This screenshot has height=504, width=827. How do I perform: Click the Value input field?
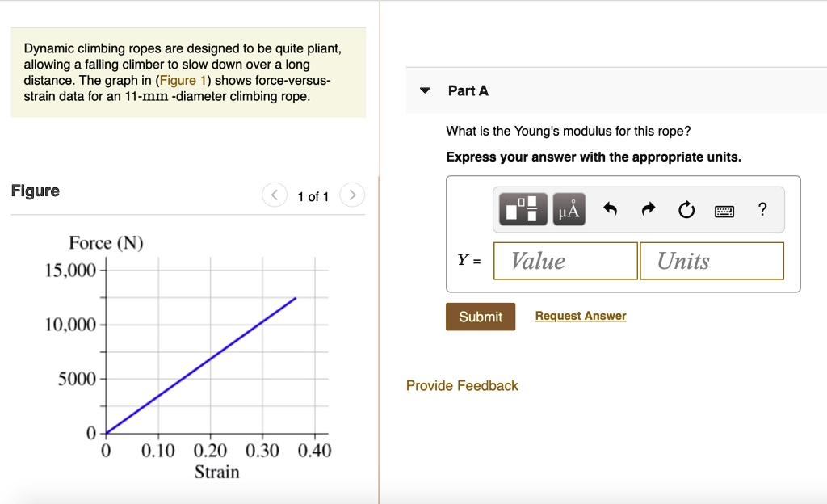point(565,261)
